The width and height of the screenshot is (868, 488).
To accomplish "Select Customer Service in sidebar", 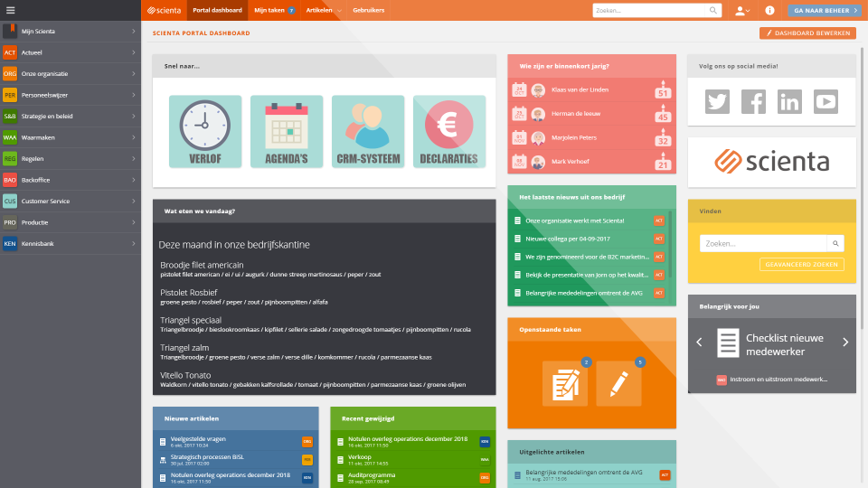I will pyautogui.click(x=71, y=202).
